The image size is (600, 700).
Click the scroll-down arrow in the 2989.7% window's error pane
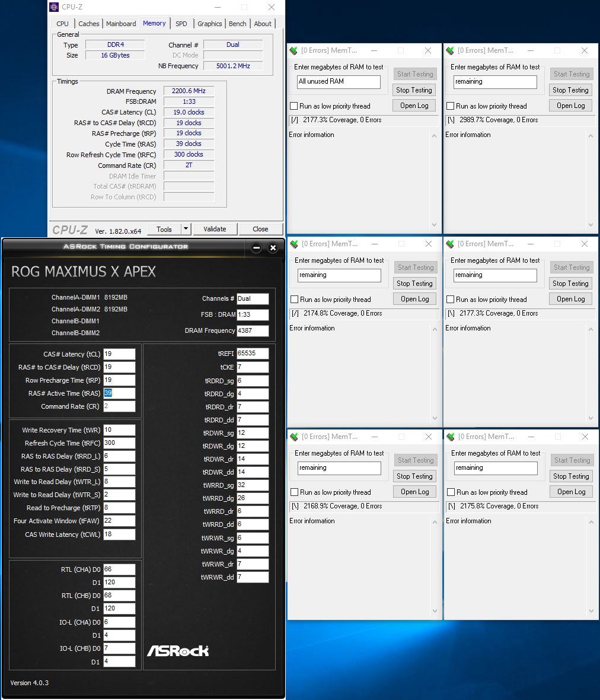591,225
